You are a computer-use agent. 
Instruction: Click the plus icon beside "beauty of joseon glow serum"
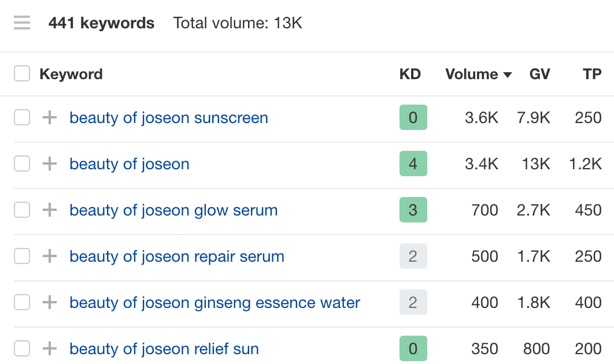[50, 210]
